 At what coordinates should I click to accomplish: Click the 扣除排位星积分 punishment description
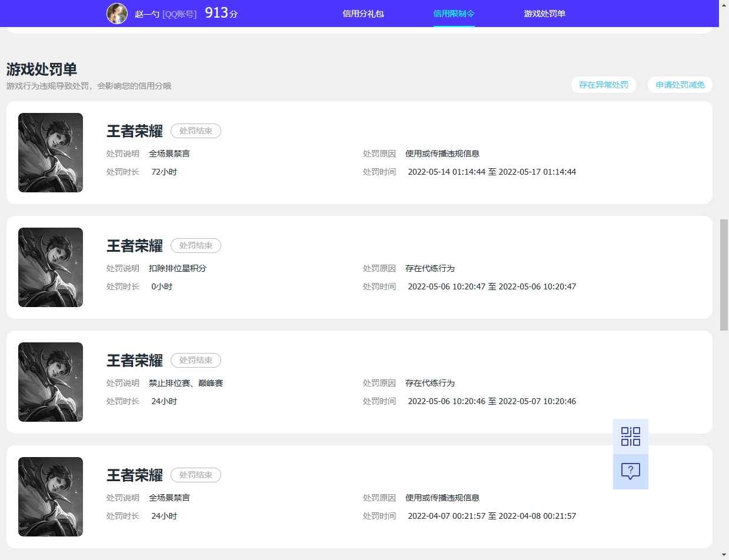coord(178,268)
